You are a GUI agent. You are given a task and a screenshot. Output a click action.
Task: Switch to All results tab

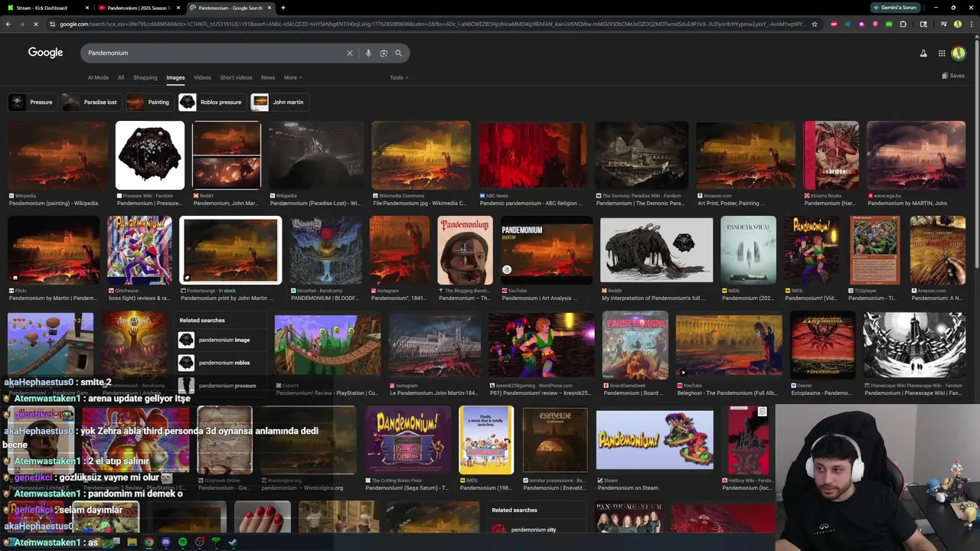point(120,77)
